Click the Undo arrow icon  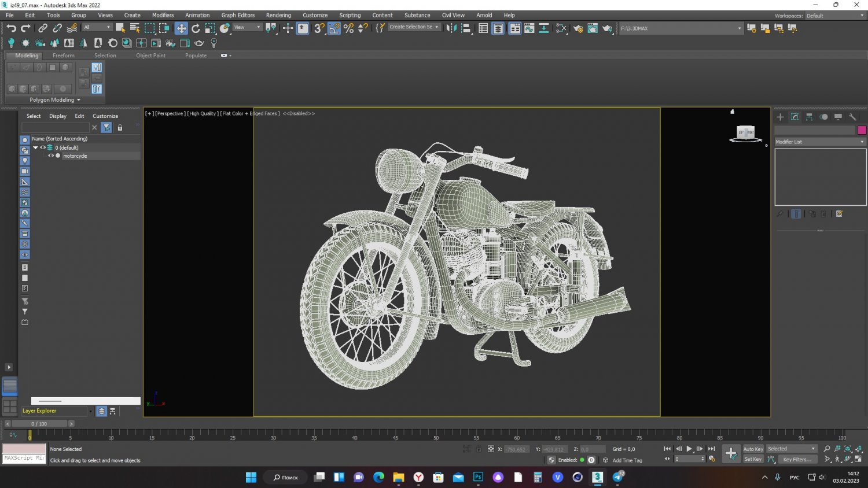[11, 28]
